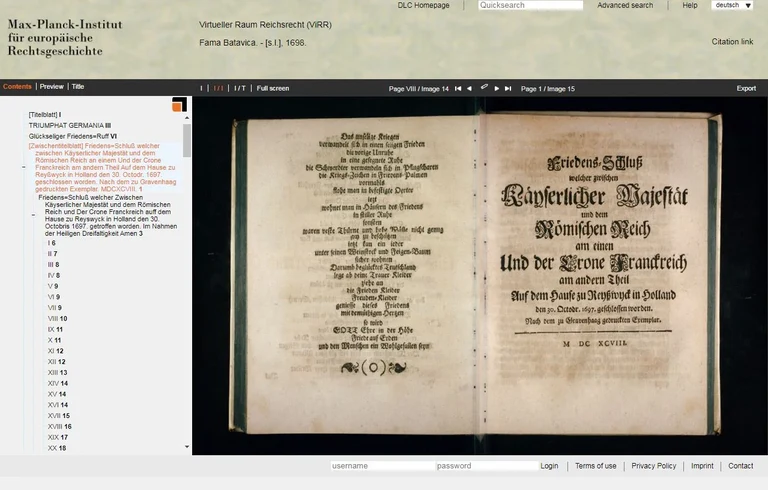
Task: Collapse the Zwischentitelblatt tree node
Action: pyautogui.click(x=23, y=166)
